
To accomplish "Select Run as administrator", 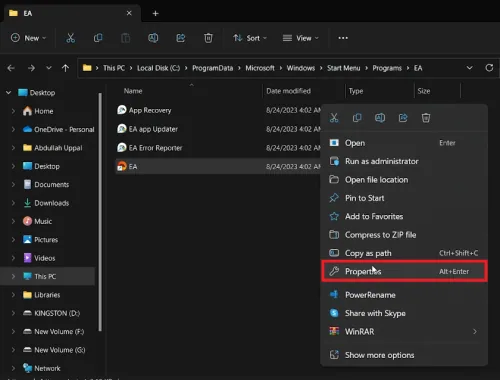I will tap(404, 161).
